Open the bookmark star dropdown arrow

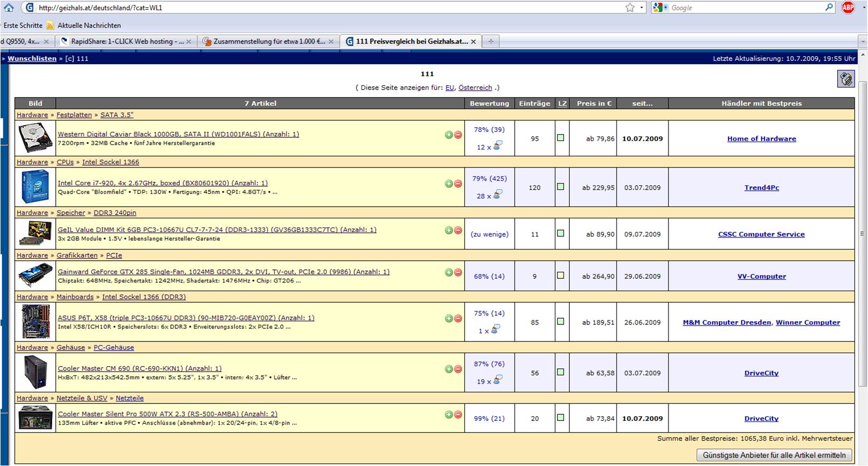point(641,7)
